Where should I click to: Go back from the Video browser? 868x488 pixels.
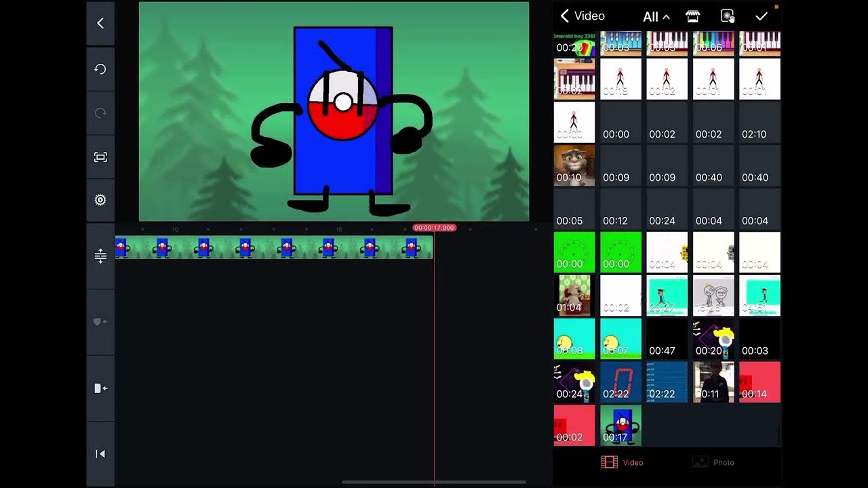click(564, 16)
